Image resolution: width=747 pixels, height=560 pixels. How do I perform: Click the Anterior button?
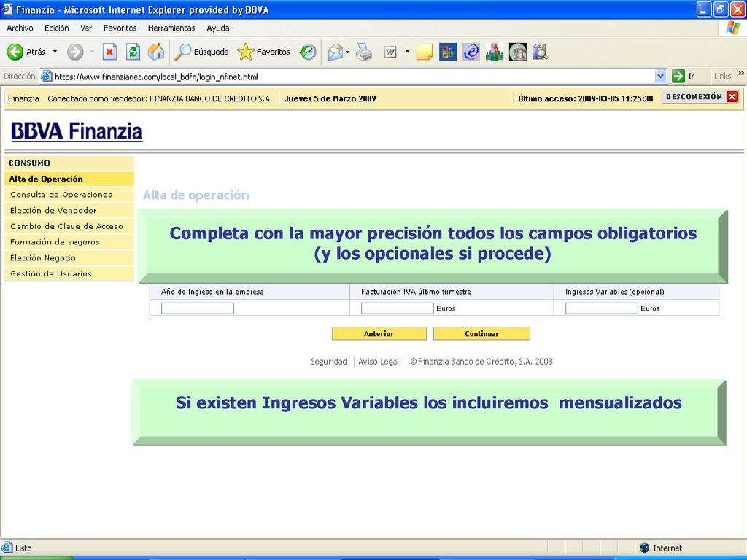click(x=379, y=333)
